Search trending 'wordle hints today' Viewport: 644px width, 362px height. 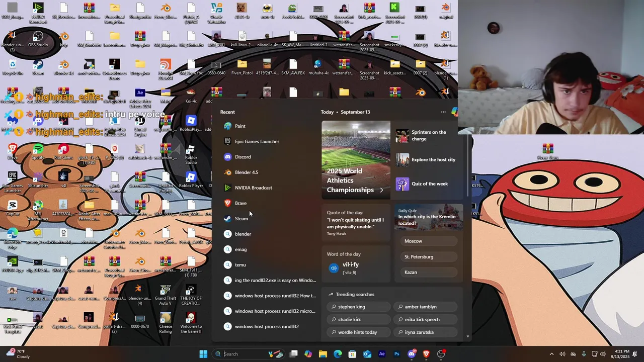[x=358, y=332]
